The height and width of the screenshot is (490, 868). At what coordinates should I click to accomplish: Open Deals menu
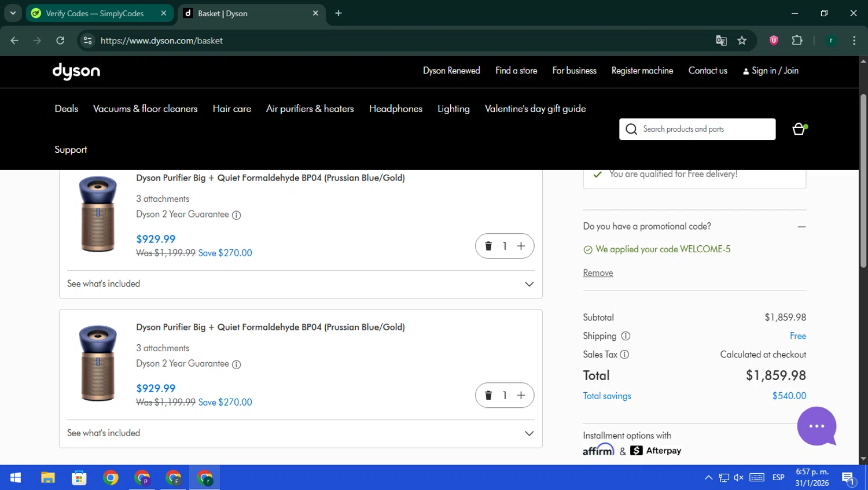coord(67,109)
